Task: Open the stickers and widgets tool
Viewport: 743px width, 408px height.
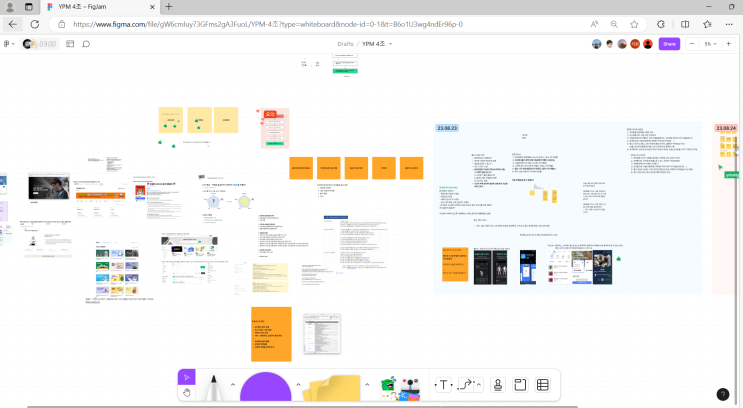Action: tap(400, 389)
